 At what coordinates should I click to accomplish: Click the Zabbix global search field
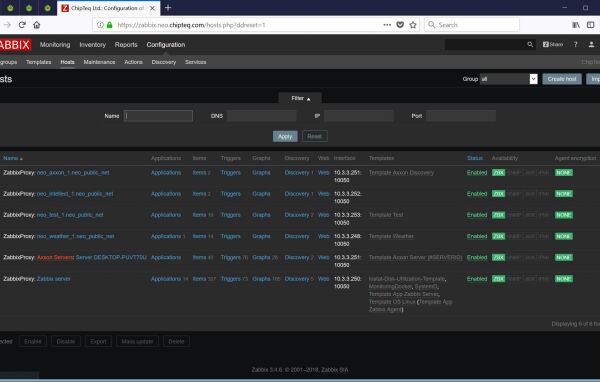pyautogui.click(x=485, y=45)
